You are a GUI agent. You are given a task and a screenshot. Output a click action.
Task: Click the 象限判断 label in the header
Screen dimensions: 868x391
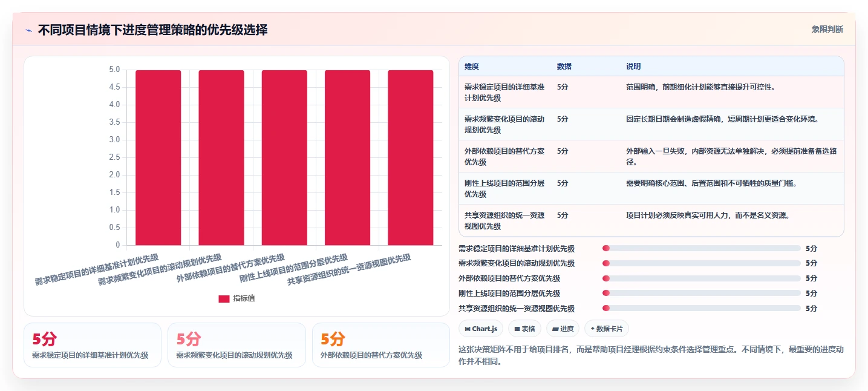tap(827, 29)
